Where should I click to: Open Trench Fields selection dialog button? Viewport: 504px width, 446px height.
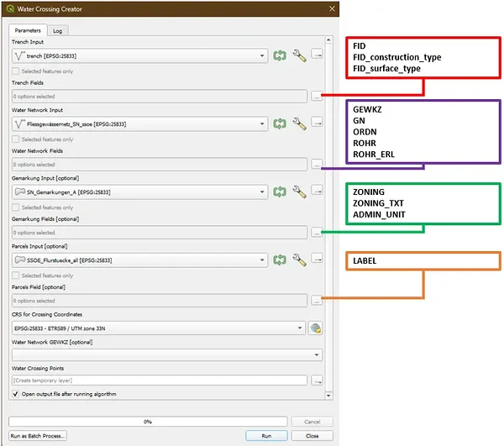coord(317,96)
